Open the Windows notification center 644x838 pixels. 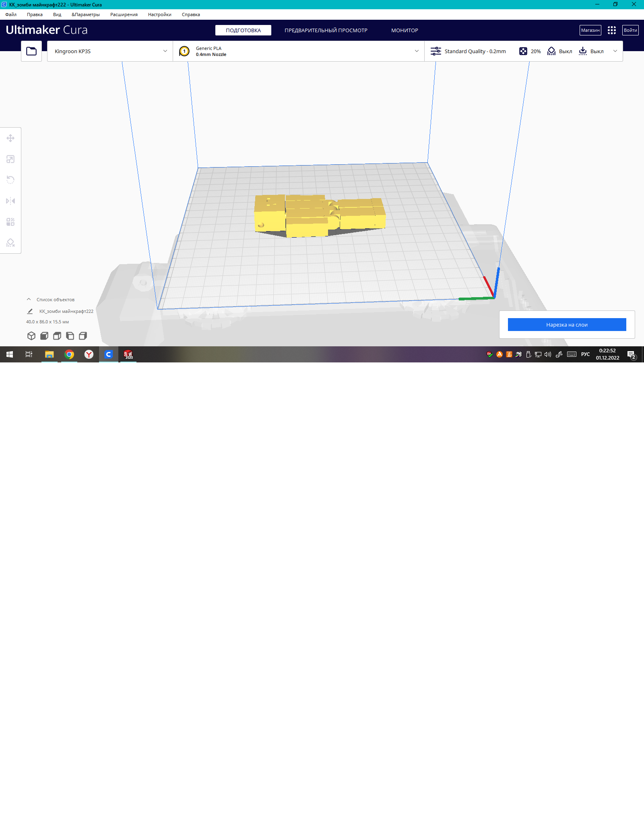[x=632, y=355]
